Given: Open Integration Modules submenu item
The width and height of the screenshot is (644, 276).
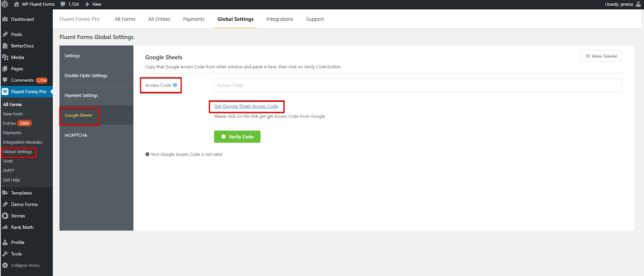Looking at the screenshot, I should click(x=23, y=142).
